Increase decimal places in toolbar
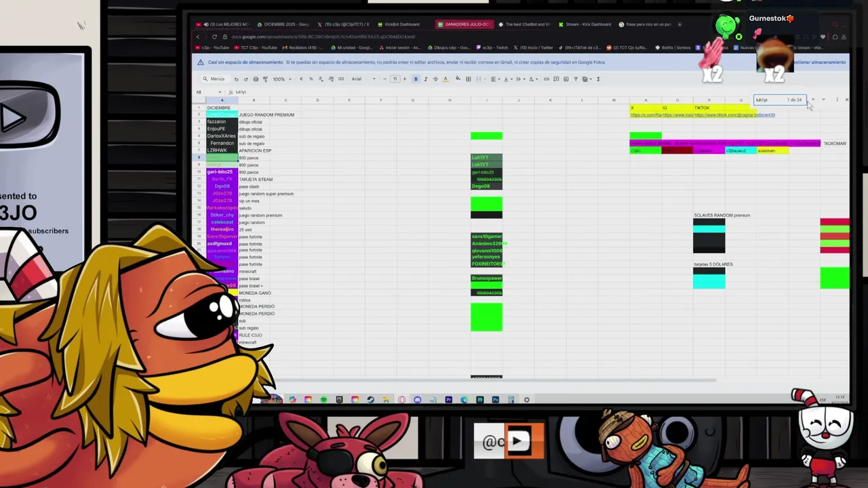The width and height of the screenshot is (868, 488). pyautogui.click(x=331, y=79)
